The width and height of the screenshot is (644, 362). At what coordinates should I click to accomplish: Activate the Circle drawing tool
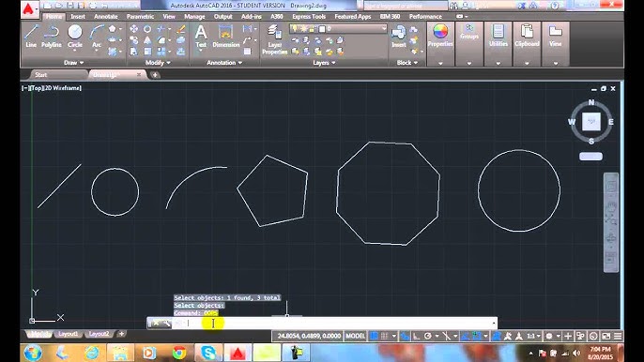tap(75, 37)
